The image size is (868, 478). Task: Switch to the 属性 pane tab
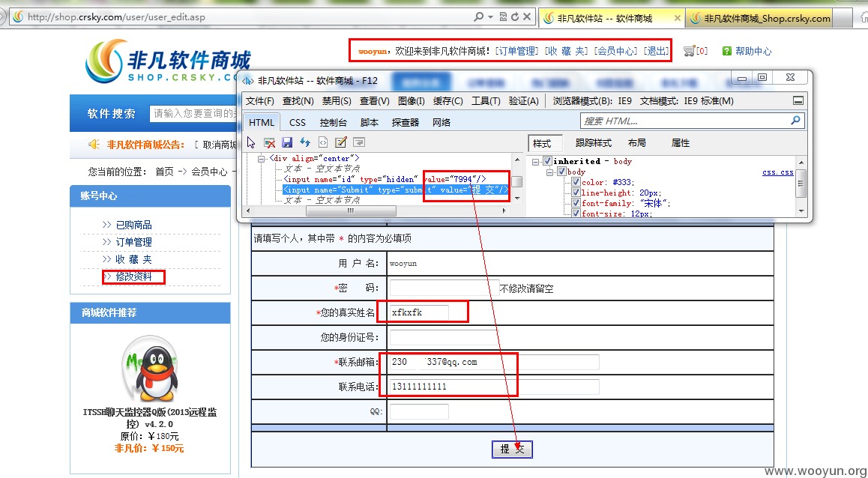point(681,143)
